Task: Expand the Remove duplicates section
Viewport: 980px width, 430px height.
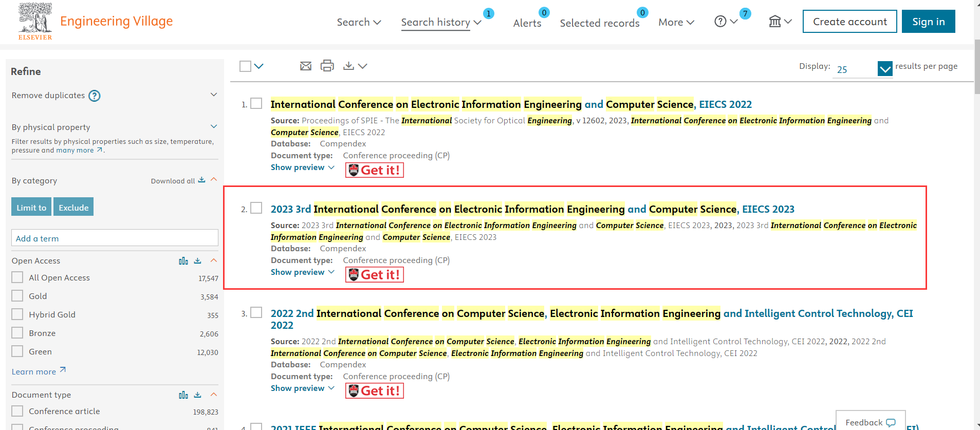Action: click(214, 95)
